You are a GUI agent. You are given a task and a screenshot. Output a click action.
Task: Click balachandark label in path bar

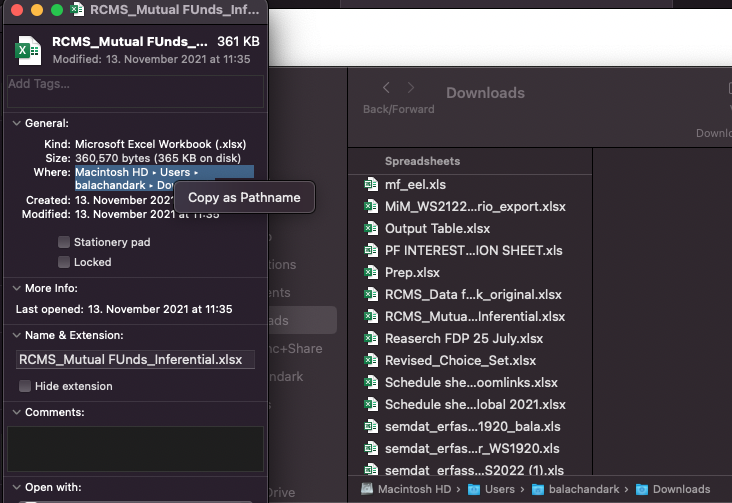[584, 489]
